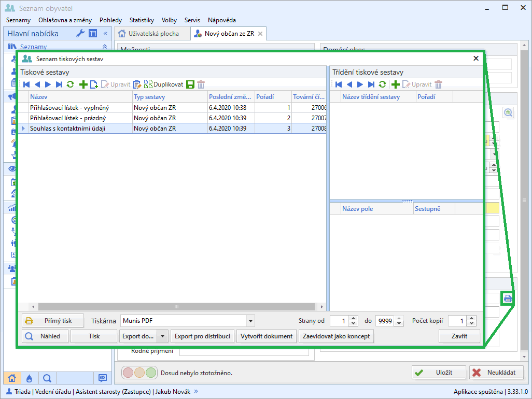Switch to the Uživatelská plocha tab
The image size is (532, 399).
point(149,34)
